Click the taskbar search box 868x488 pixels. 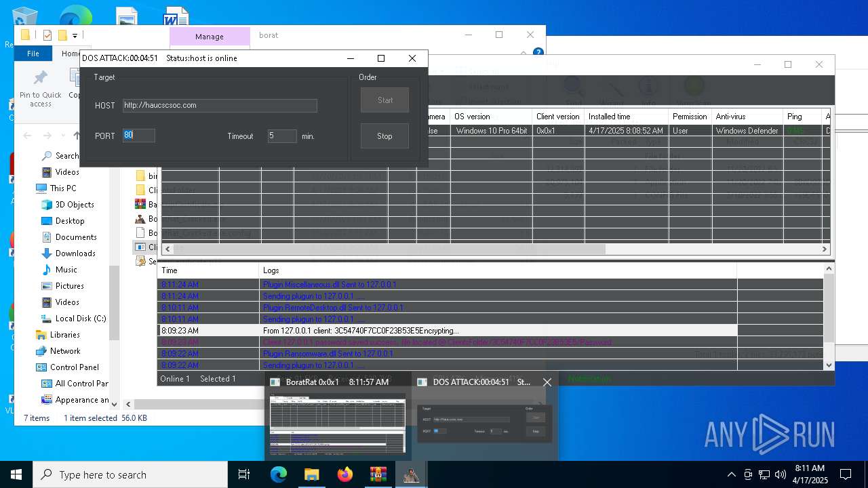click(130, 474)
